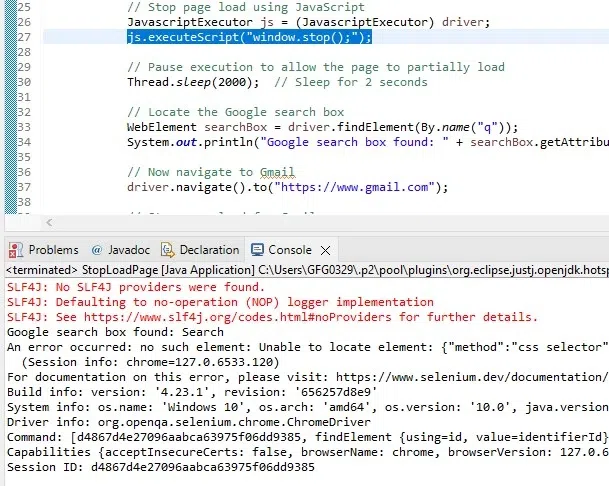Click comment 'Locate the Google search box'
609x486 pixels.
pyautogui.click(x=235, y=112)
